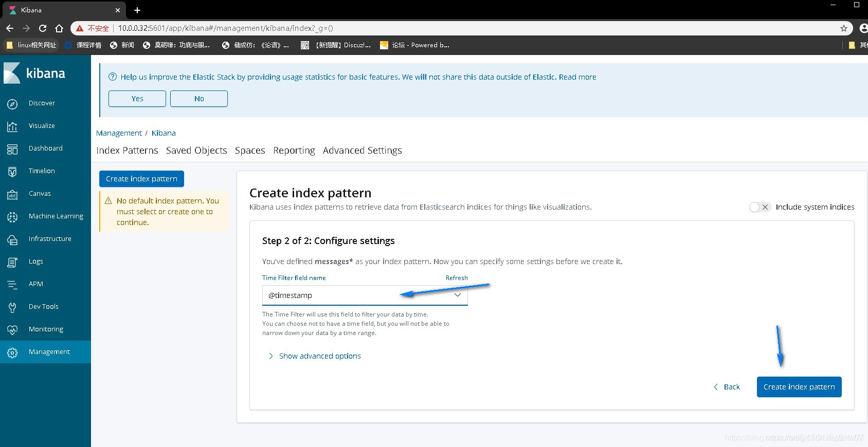Open Monitoring heartbeat icon

click(12, 330)
